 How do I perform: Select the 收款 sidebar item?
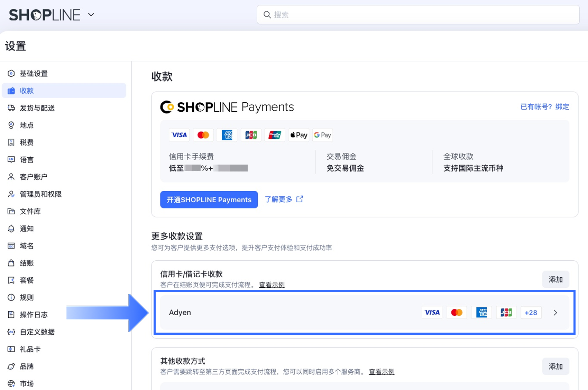pyautogui.click(x=64, y=91)
